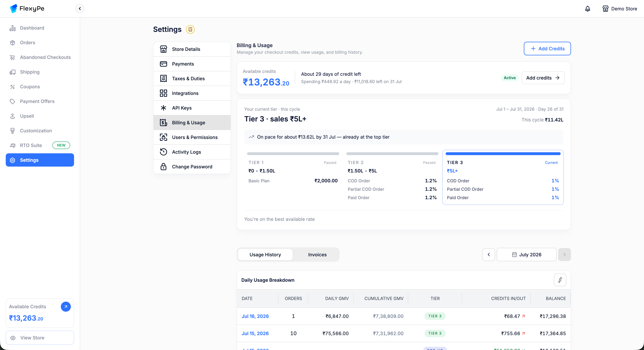Click the Store Details shop icon
Screen dimensions: 644x350
pos(164,49)
